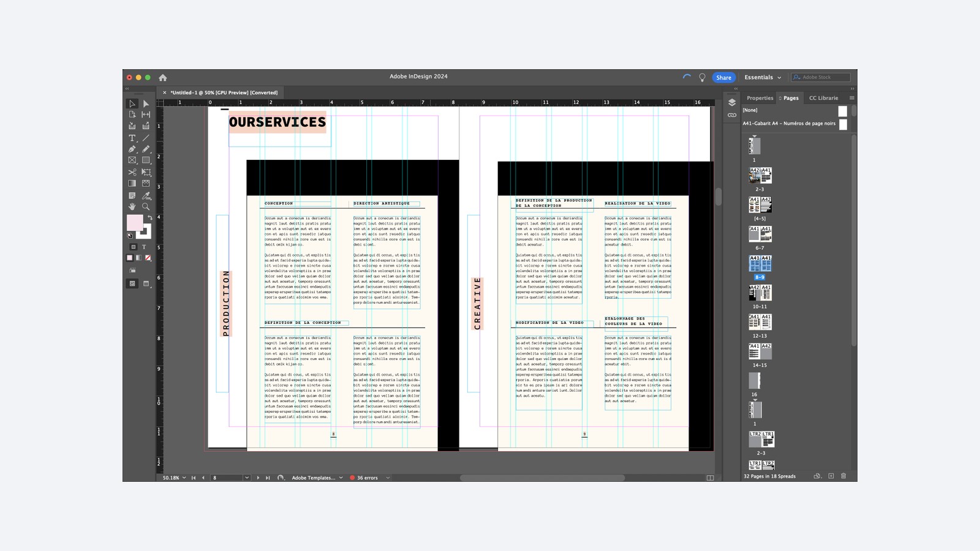Go to first spread button

pyautogui.click(x=194, y=478)
